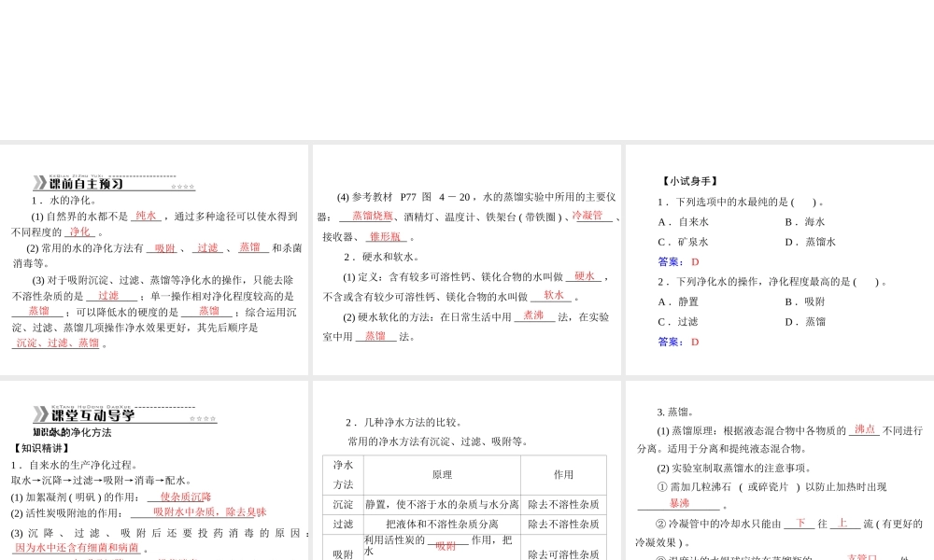Click the red answer '吸附水中杂质，除去臭味'
Viewport: 934px width, 560px height.
tap(209, 511)
